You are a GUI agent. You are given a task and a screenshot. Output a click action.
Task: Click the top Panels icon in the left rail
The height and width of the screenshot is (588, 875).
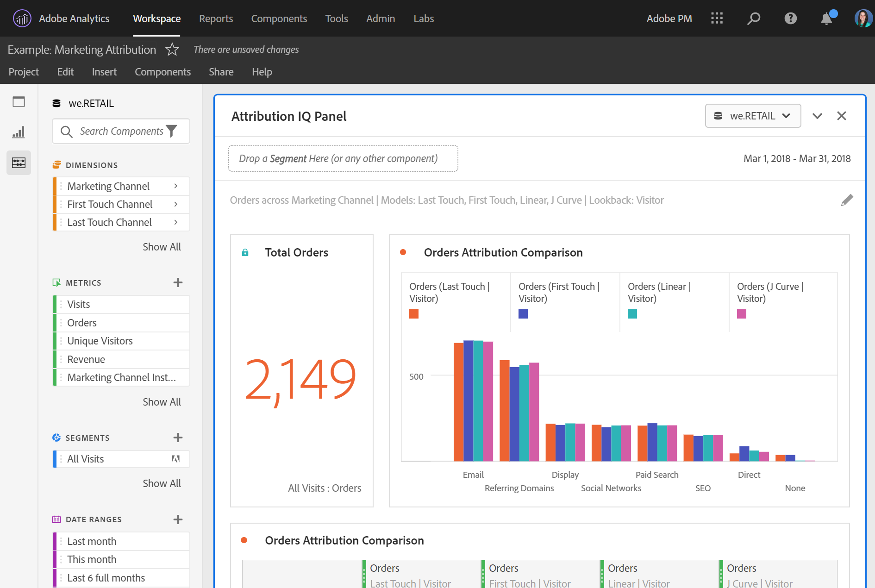(x=19, y=102)
